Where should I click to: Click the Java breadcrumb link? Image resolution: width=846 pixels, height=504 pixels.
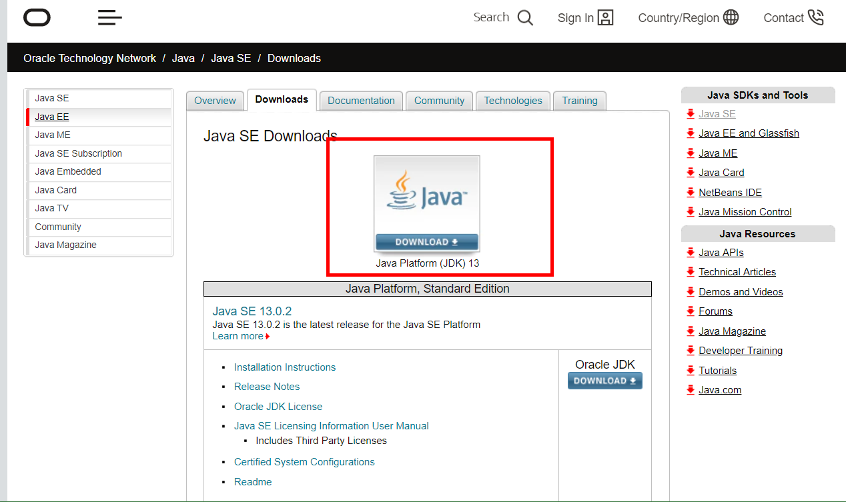click(183, 59)
